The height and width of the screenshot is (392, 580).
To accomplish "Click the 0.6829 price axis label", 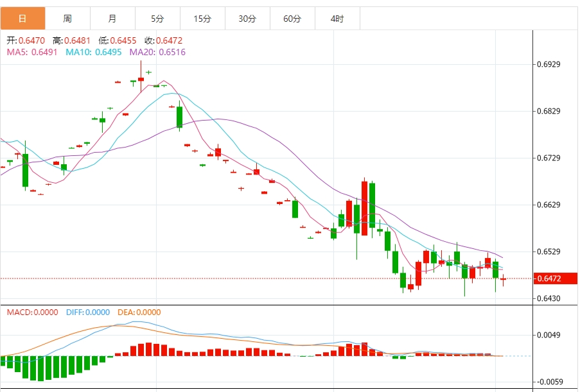I will (549, 111).
